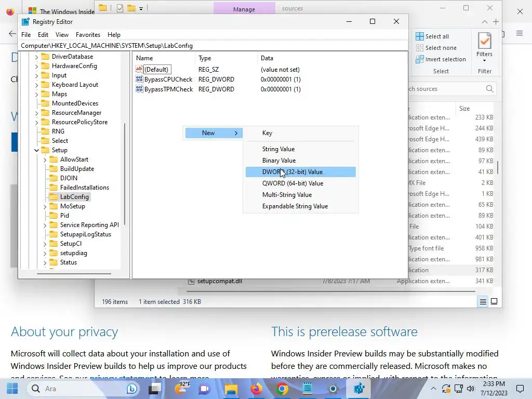Click the registry tree vertical scrollbar
Screen dimensions: 532x399
pos(125,174)
